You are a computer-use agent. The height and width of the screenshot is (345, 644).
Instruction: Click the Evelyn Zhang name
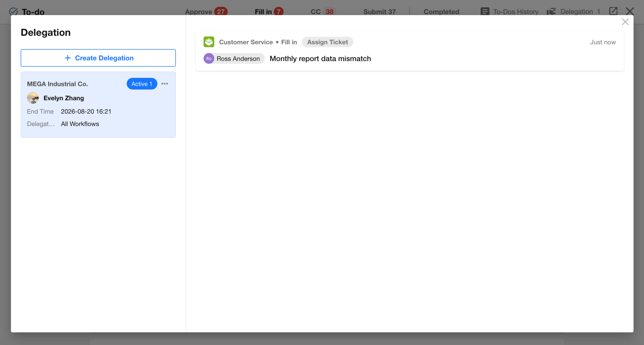coord(64,98)
